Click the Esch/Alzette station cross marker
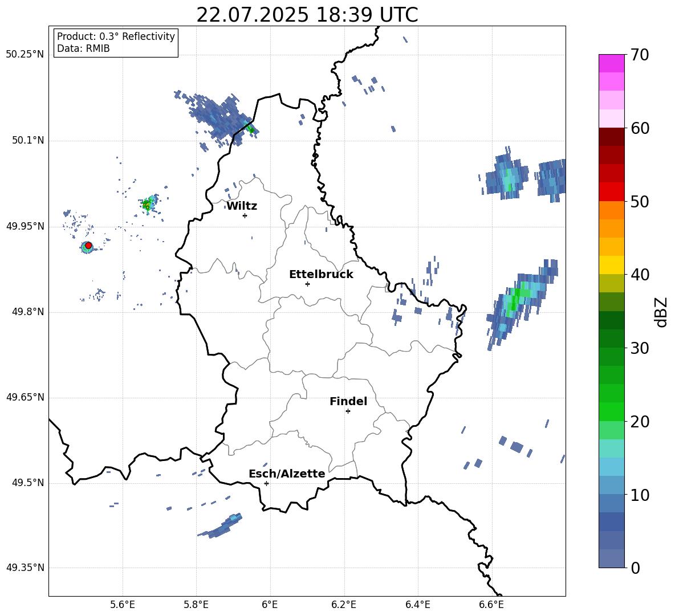This screenshot has height=616, width=675. pos(266,483)
